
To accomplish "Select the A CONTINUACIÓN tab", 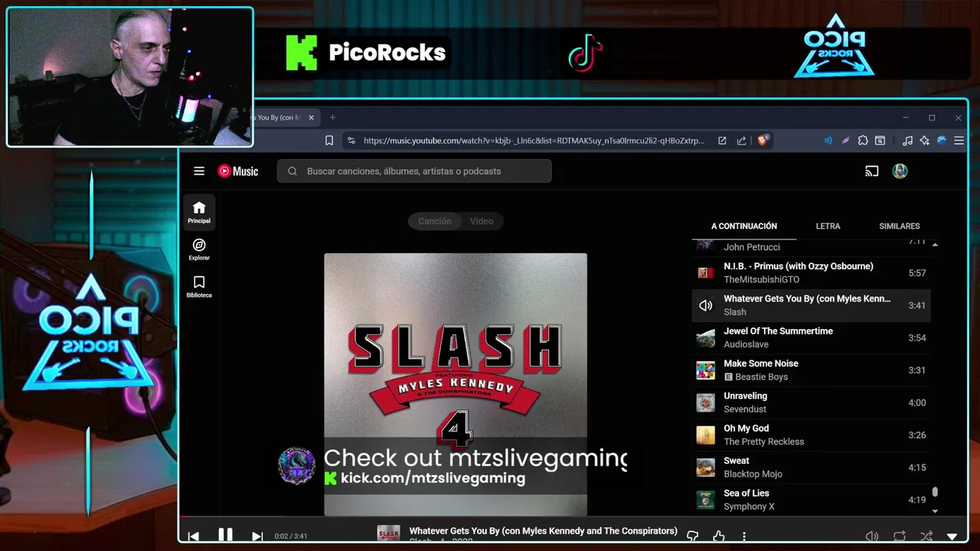I will pos(744,227).
